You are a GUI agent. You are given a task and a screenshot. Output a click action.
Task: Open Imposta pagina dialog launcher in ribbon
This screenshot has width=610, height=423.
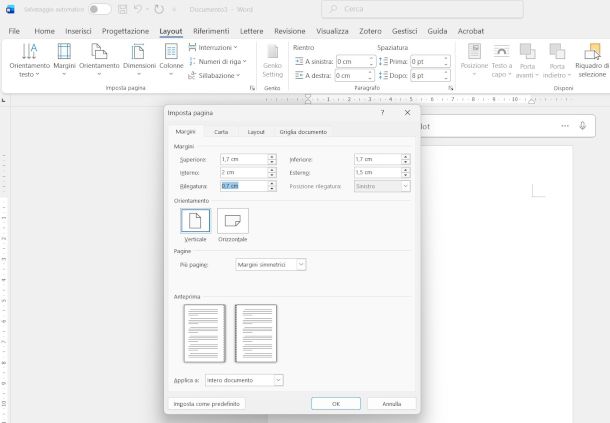click(x=252, y=88)
